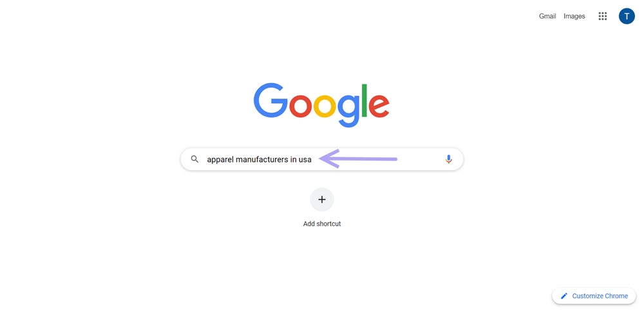Place cursor on word apparel in query
The width and height of the screenshot is (644, 312).
[x=220, y=160]
